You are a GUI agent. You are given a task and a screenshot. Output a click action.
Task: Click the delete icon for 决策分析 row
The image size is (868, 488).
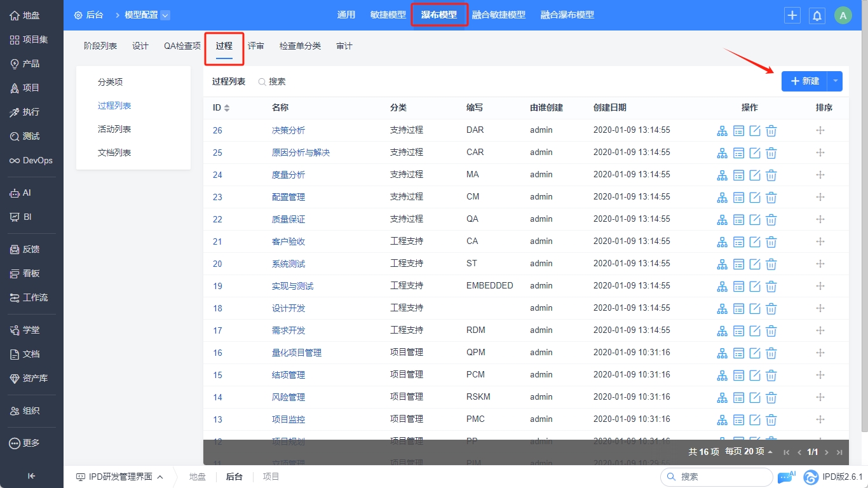[771, 131]
